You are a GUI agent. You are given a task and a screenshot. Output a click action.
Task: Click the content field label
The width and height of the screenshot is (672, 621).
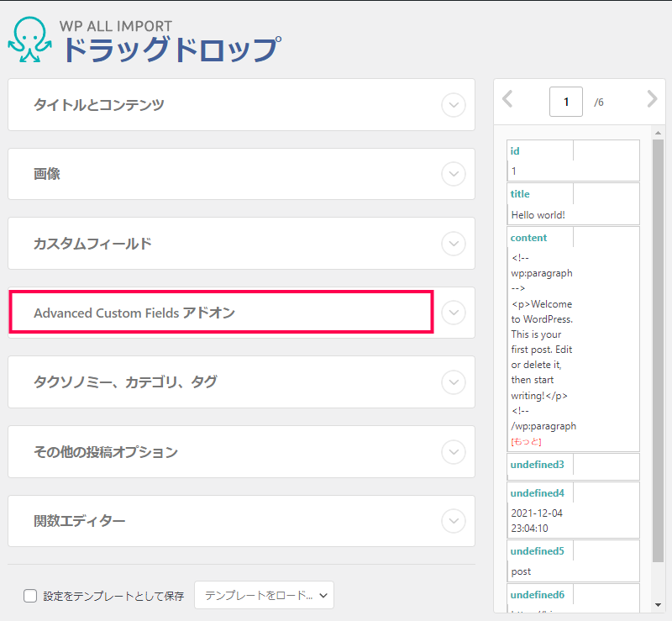(528, 238)
